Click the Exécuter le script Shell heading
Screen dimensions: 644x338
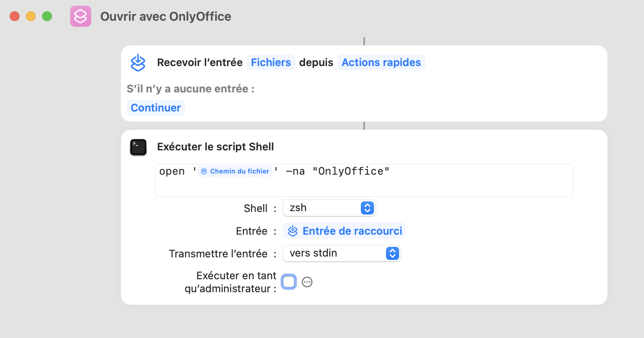(215, 147)
